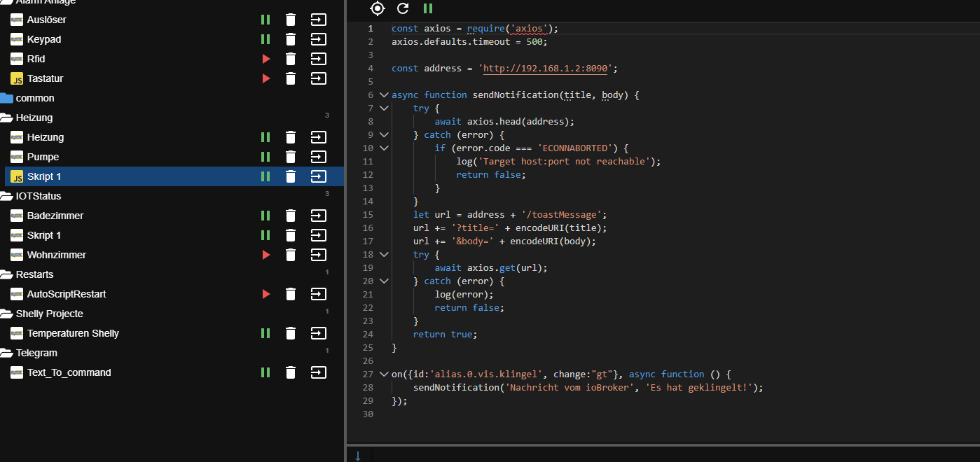Viewport: 980px width, 462px height.
Task: Restart script using the toolbar reload icon
Action: point(403,8)
